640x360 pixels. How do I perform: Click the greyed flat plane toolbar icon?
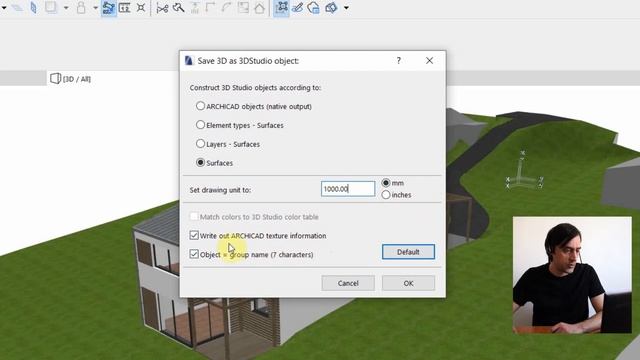coord(17,8)
